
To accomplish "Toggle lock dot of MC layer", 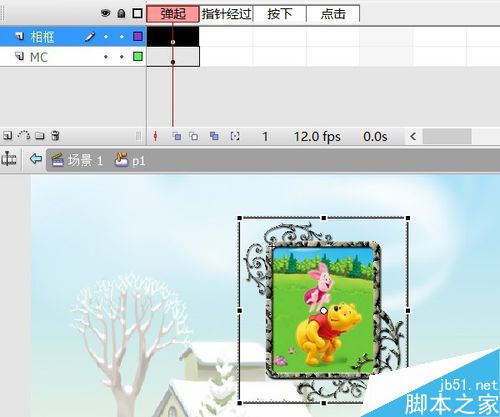I will point(122,57).
